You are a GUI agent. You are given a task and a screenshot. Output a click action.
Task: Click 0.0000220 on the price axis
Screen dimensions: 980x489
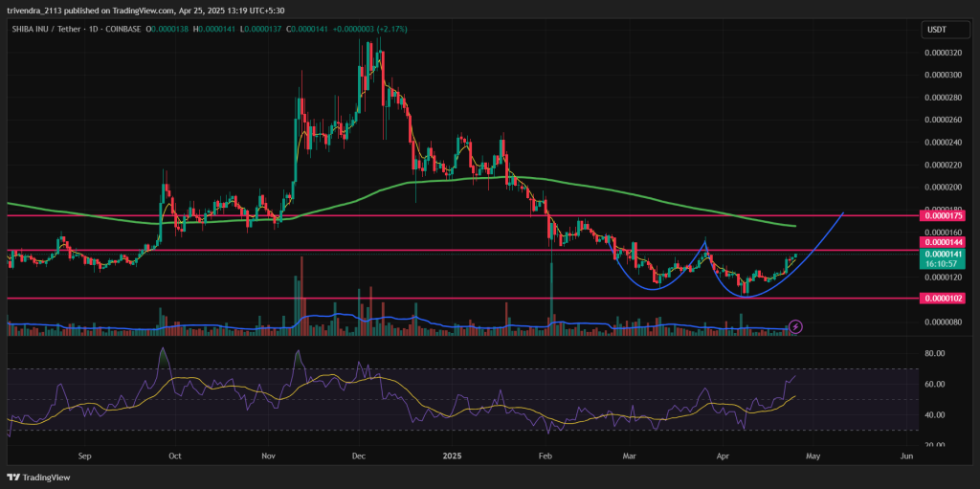tap(942, 166)
